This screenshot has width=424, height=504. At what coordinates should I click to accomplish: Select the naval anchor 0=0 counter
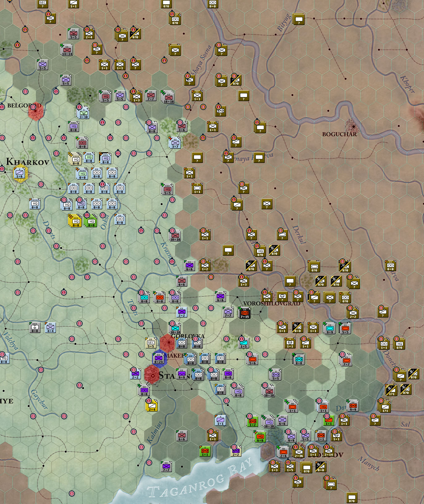click(35, 327)
